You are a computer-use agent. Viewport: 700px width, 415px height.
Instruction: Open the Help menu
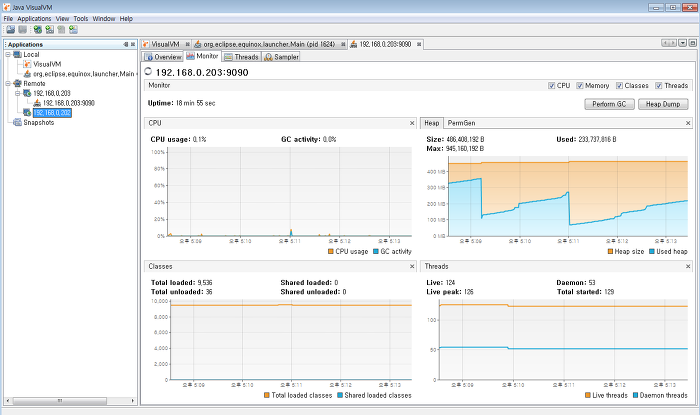point(126,19)
